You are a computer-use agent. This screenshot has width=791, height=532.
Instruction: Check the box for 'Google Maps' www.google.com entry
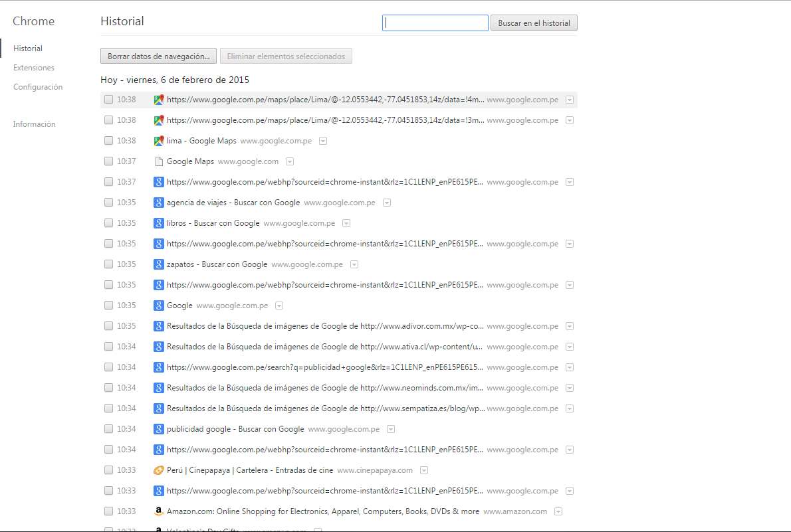[x=108, y=161]
